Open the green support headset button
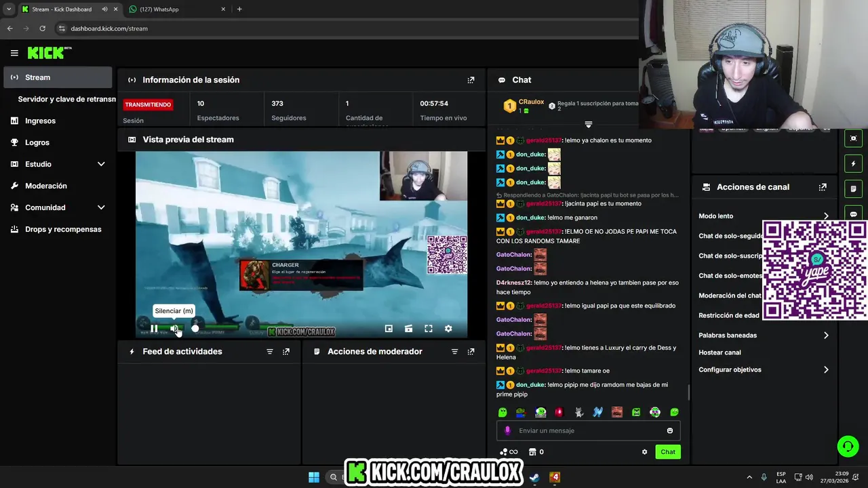 click(848, 446)
